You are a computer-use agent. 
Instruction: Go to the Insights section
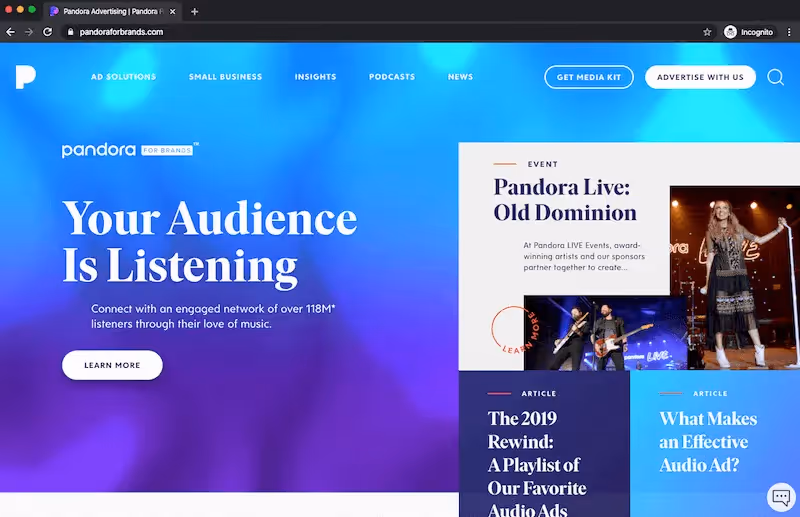coord(315,77)
